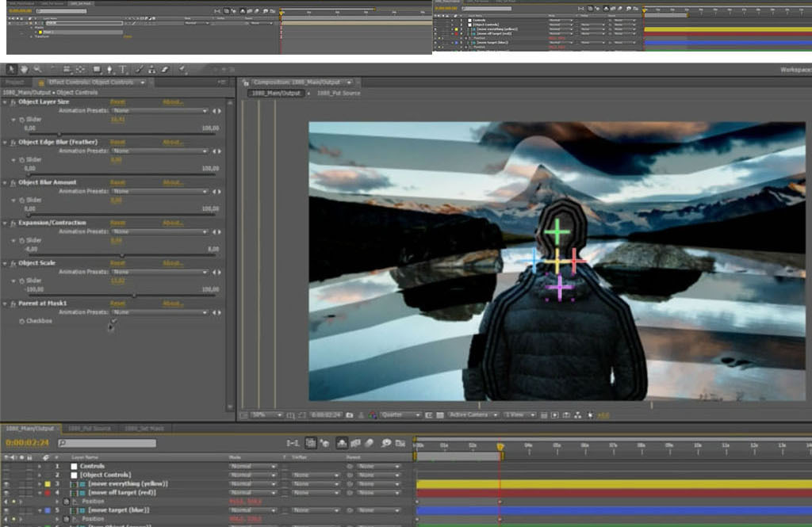The width and height of the screenshot is (812, 527).
Task: Click About link for Expansion/Contraction effect
Action: pyautogui.click(x=172, y=223)
